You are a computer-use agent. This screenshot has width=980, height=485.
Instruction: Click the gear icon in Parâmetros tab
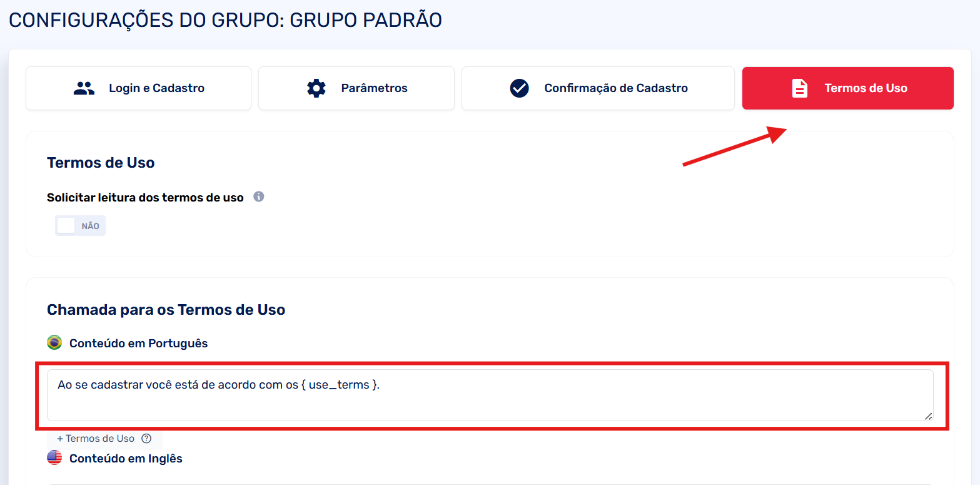click(316, 88)
